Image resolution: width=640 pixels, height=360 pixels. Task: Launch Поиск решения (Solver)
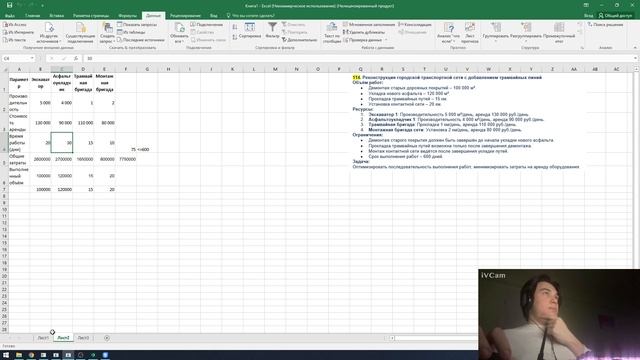[605, 24]
